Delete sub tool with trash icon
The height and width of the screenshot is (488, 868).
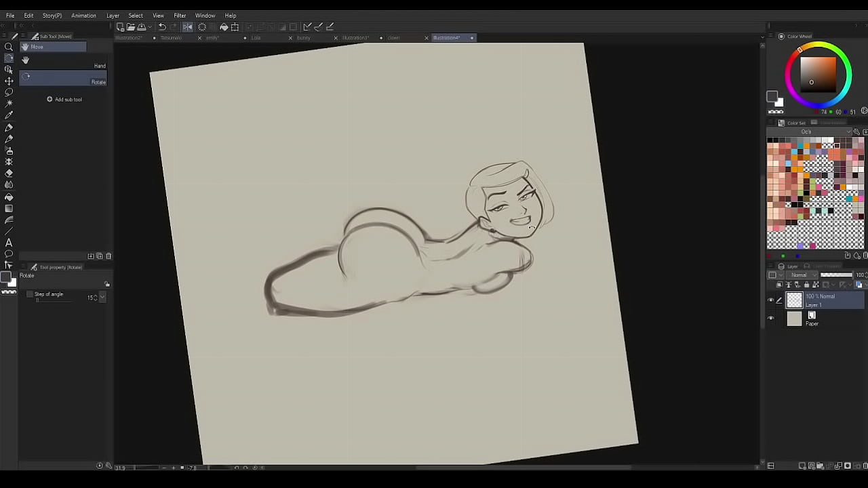pos(108,256)
